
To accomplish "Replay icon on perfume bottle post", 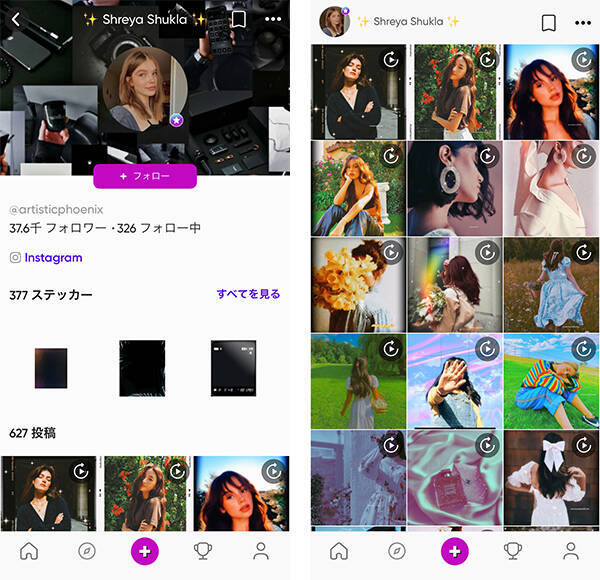I will [x=488, y=445].
